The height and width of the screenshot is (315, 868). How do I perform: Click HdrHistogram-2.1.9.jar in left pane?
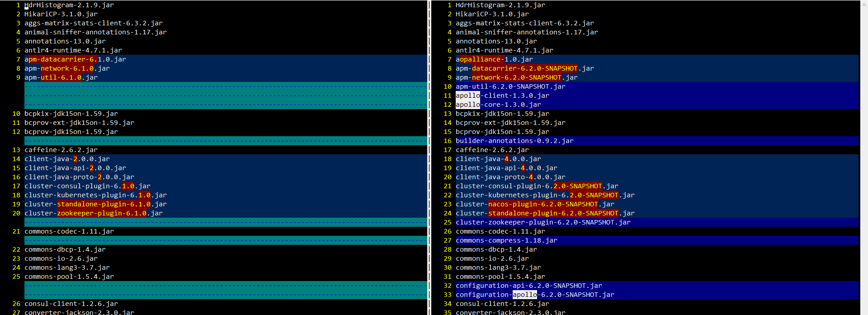tap(69, 5)
